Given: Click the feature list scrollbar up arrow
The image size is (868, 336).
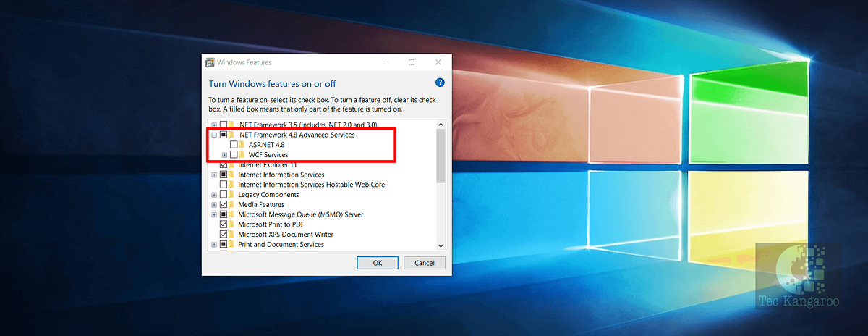Looking at the screenshot, I should (x=441, y=125).
